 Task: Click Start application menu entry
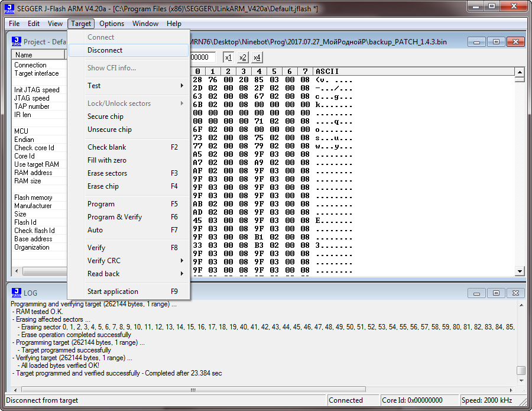click(113, 292)
